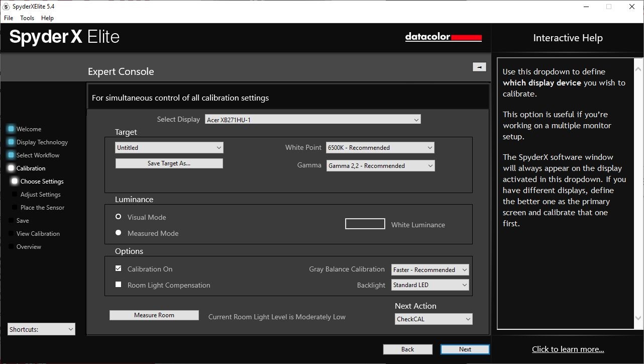
Task: Go to the Calibration step
Action: (x=31, y=168)
